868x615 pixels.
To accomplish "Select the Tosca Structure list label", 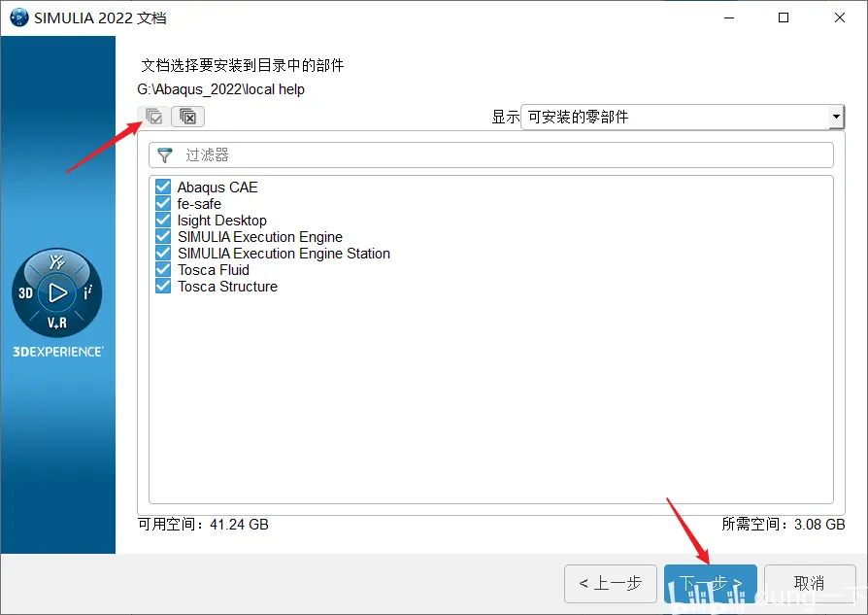I will (x=227, y=287).
